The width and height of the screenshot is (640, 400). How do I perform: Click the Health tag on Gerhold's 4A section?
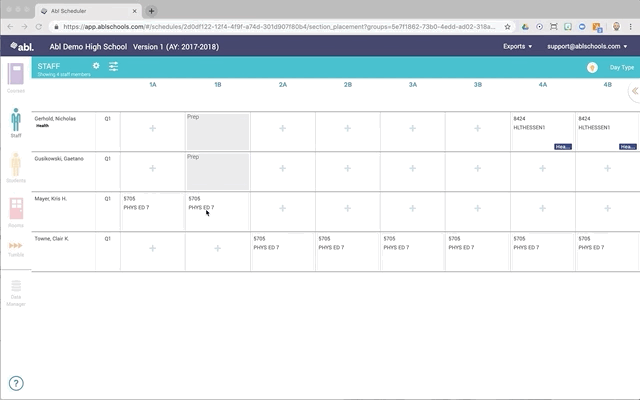coord(563,146)
